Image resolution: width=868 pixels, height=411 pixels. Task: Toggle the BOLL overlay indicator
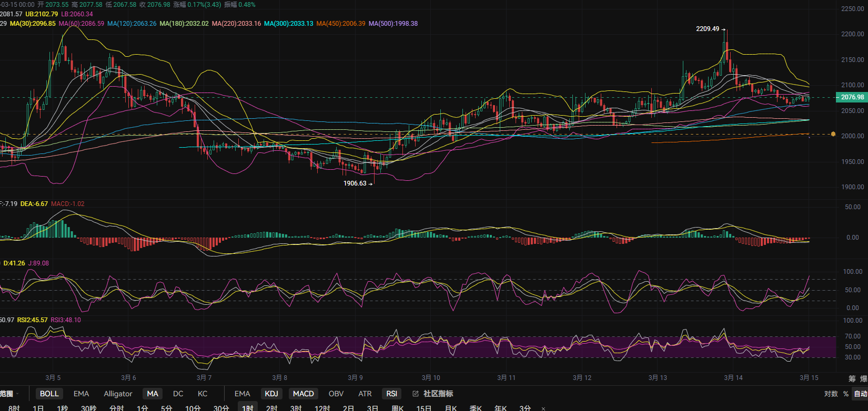49,394
